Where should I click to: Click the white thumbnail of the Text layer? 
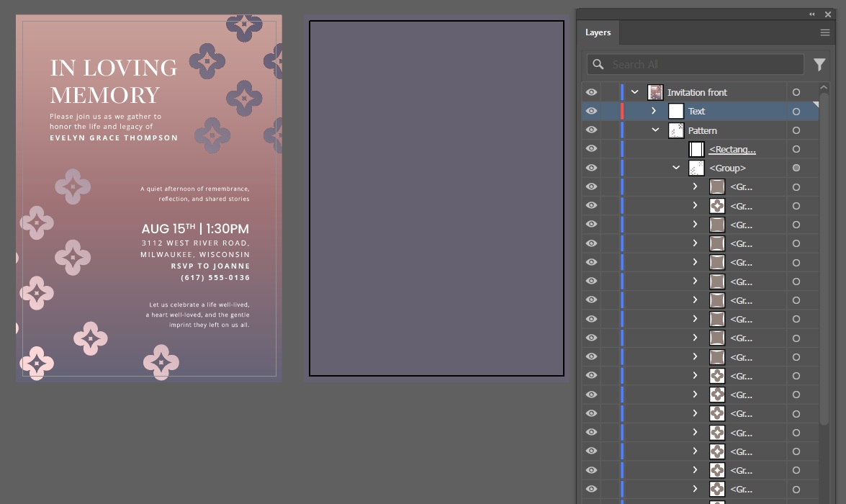(x=676, y=112)
